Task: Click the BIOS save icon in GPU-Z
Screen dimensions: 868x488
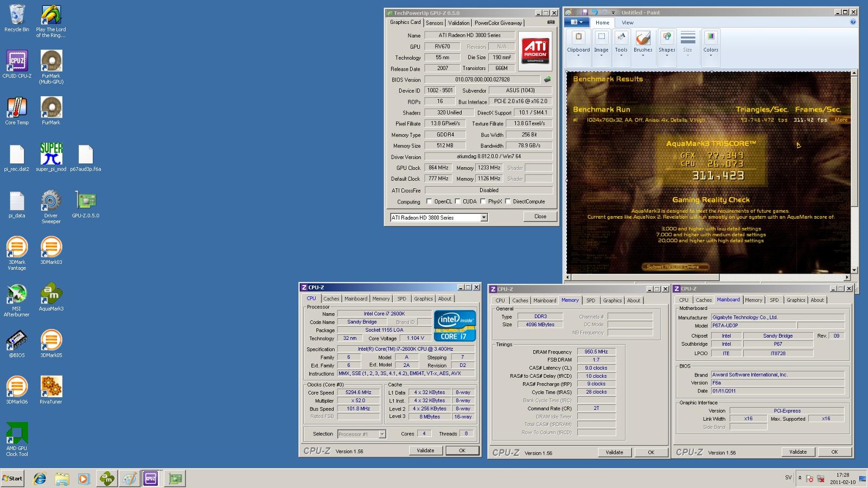Action: click(x=547, y=80)
